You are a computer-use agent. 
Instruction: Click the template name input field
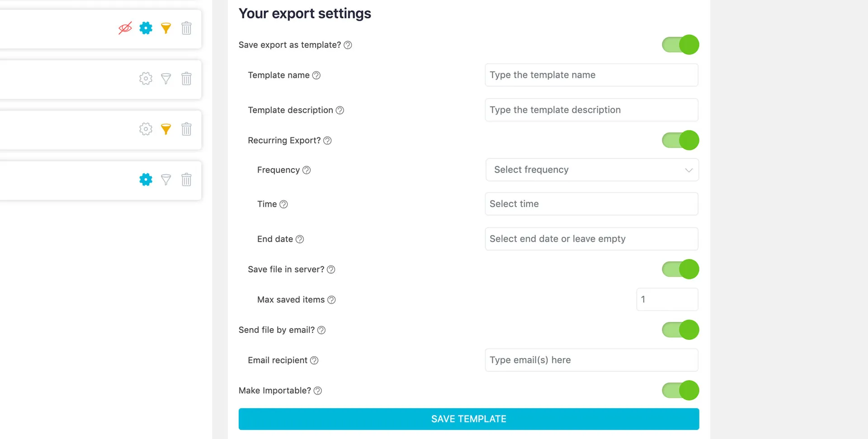click(591, 75)
